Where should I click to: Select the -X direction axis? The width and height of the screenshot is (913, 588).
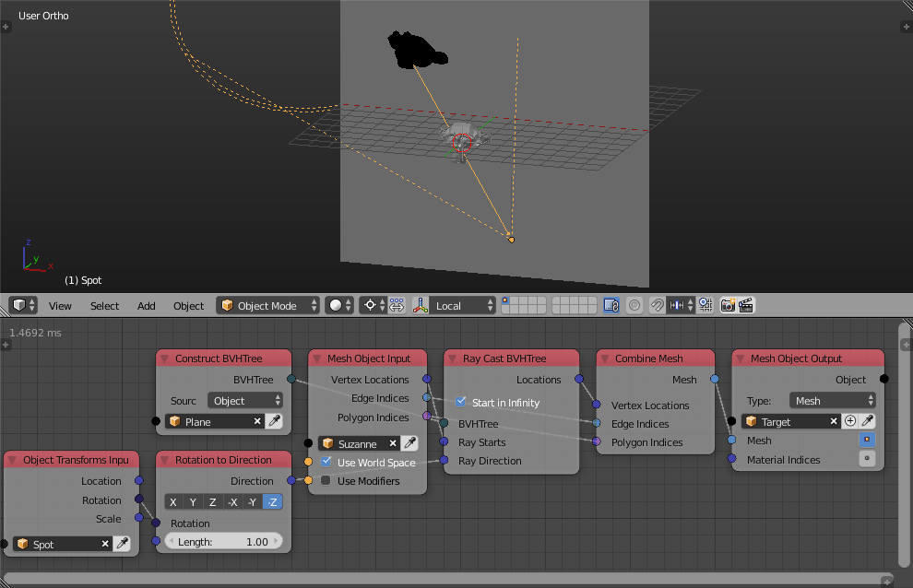pos(232,502)
